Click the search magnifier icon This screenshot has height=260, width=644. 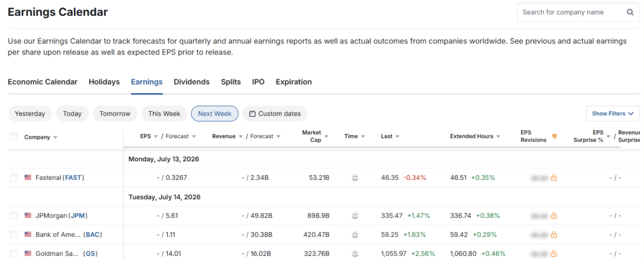click(630, 12)
